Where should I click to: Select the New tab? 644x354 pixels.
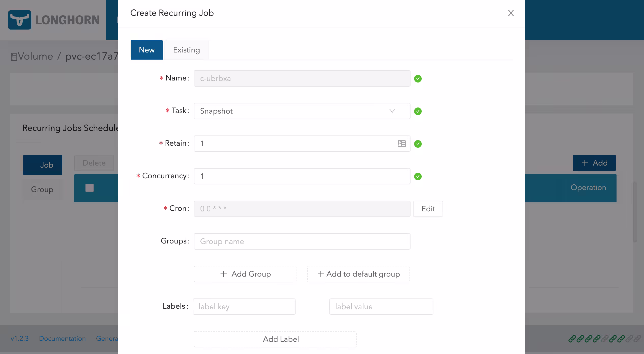tap(147, 50)
